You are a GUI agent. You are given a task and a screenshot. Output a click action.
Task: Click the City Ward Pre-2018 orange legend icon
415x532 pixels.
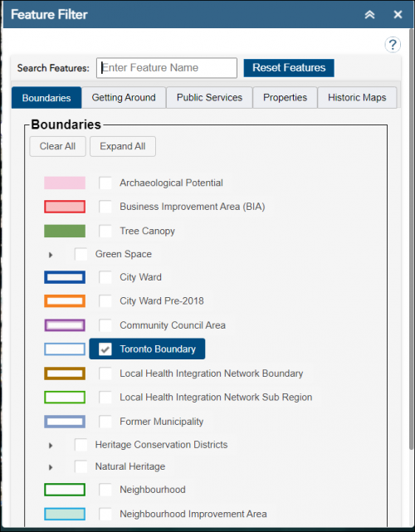point(65,301)
